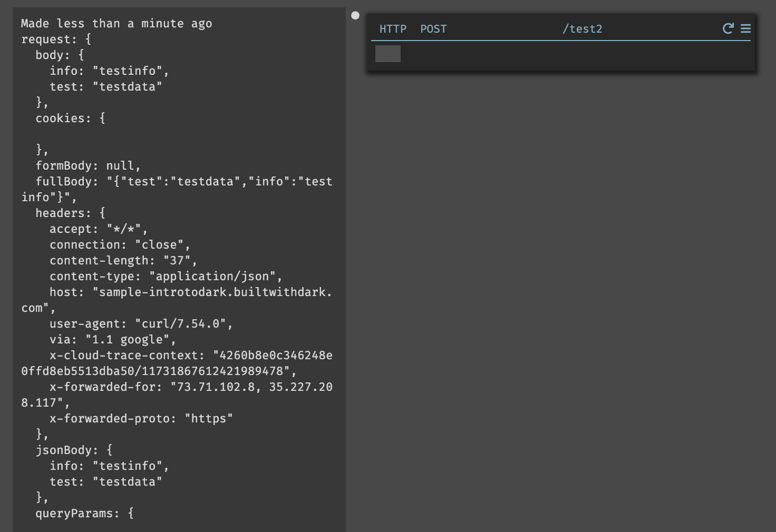The image size is (776, 532).
Task: Click the fullBody line in the trace
Action: pyautogui.click(x=177, y=190)
